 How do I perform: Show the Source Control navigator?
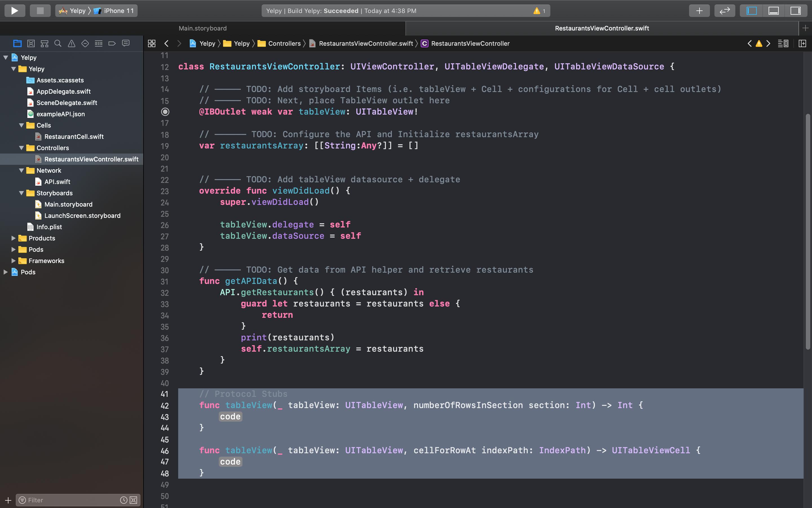31,43
